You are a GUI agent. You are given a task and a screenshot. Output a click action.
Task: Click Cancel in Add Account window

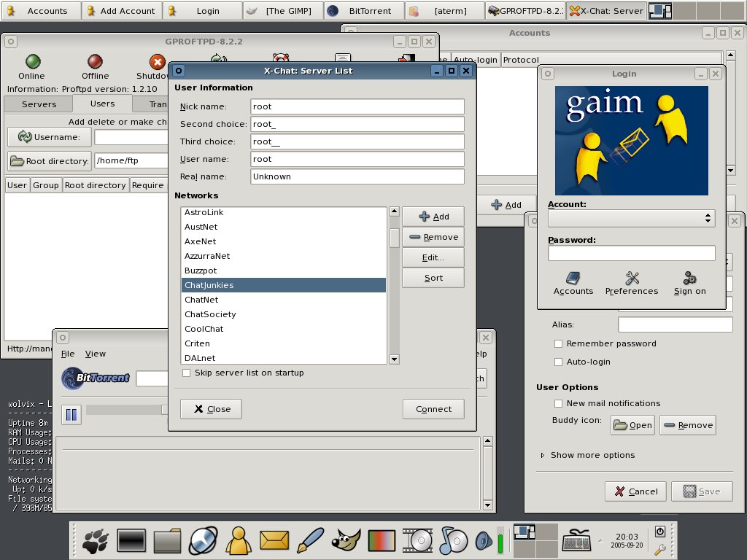635,491
